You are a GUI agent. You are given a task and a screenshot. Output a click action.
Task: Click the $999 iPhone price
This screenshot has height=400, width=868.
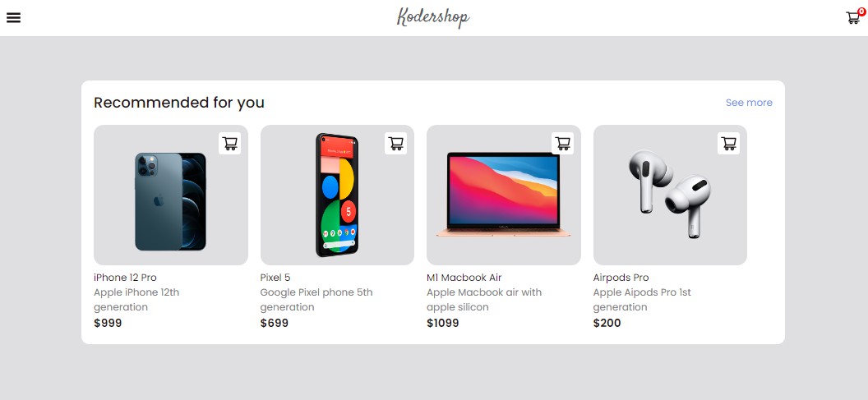pyautogui.click(x=108, y=323)
